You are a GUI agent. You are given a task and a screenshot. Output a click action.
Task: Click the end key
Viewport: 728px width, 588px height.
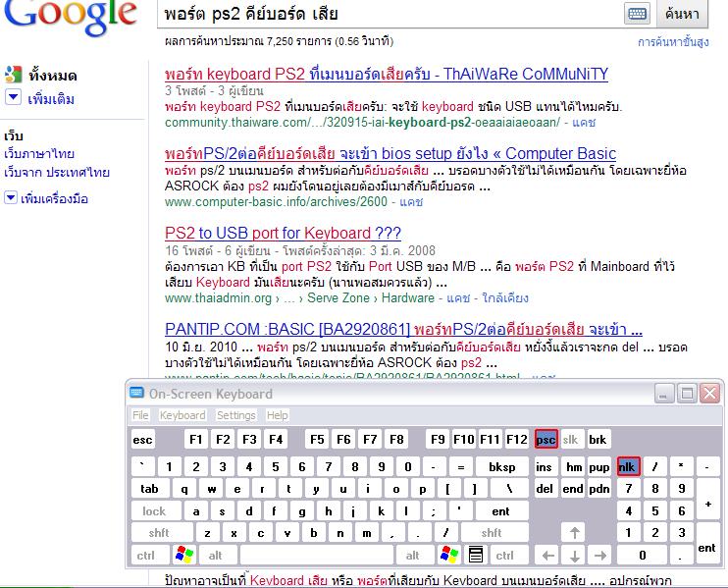click(x=573, y=489)
